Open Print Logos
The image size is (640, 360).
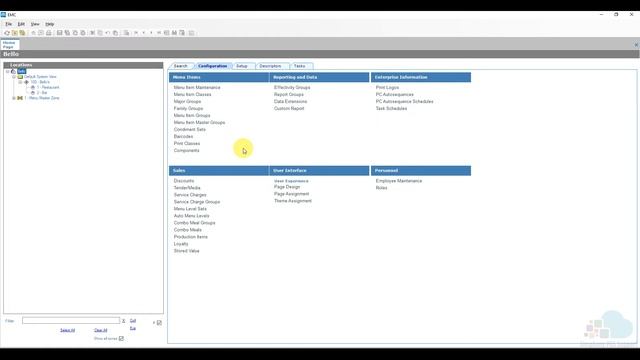click(387, 87)
